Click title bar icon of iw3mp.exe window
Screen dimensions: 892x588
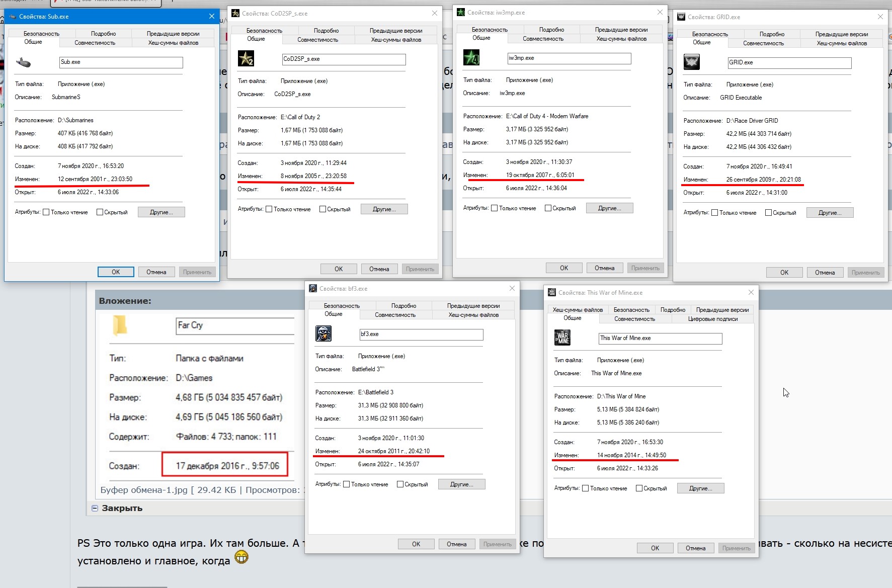coord(461,13)
